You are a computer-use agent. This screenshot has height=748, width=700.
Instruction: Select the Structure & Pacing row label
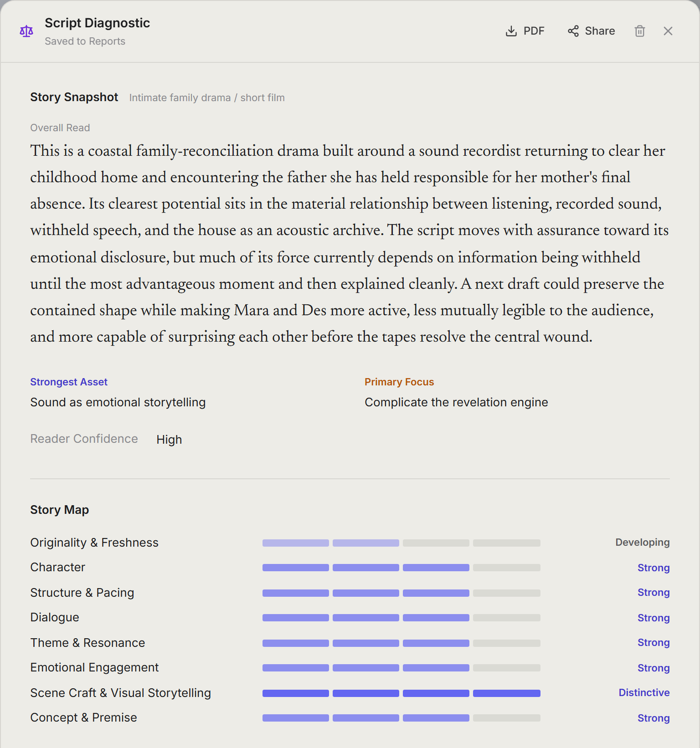pyautogui.click(x=82, y=593)
